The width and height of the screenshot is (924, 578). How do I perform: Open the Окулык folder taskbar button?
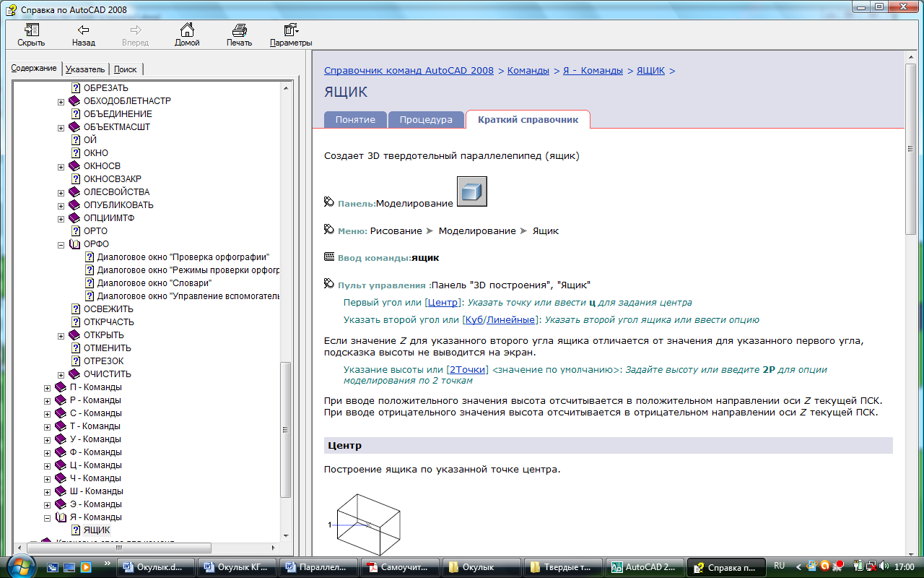coord(482,567)
